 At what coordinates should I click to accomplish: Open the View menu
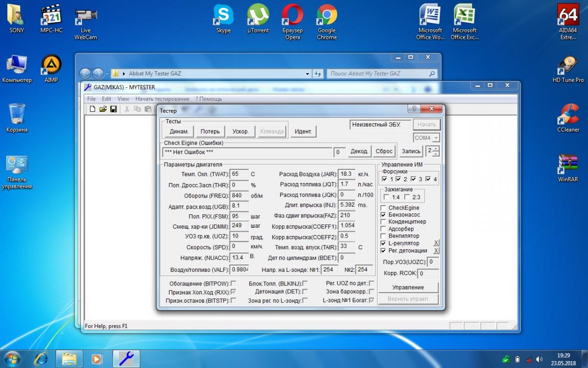(123, 99)
